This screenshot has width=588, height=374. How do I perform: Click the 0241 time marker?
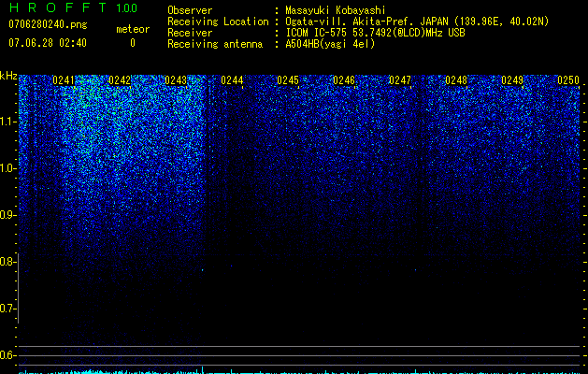point(64,80)
